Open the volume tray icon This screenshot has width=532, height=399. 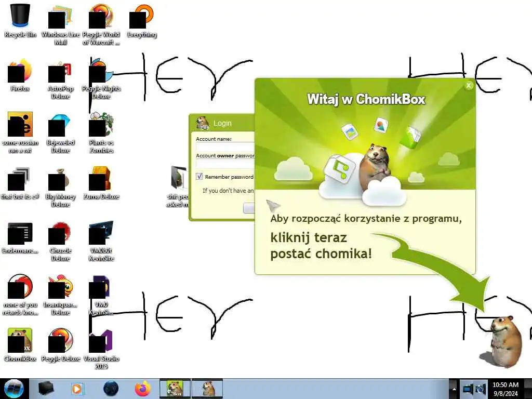[481, 389]
